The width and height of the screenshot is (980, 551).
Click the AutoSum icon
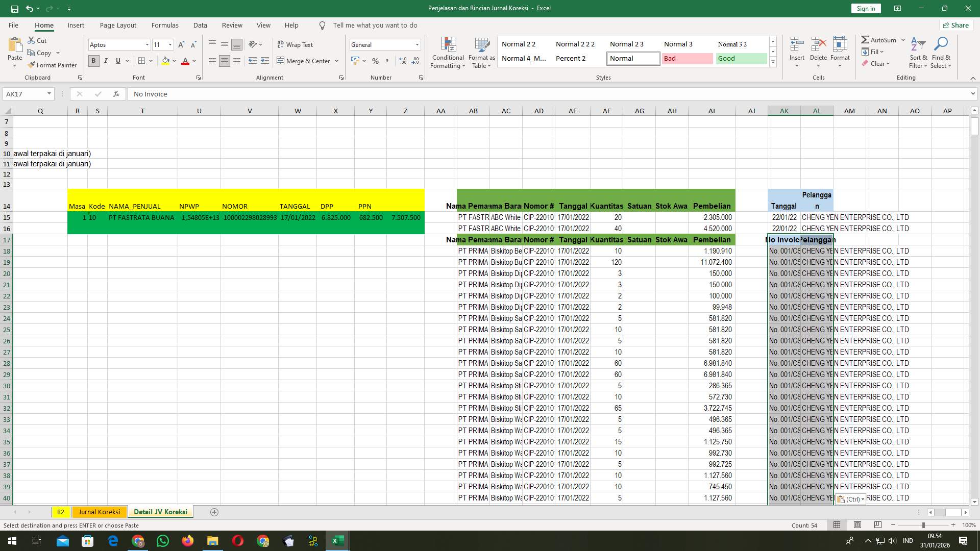tap(866, 39)
